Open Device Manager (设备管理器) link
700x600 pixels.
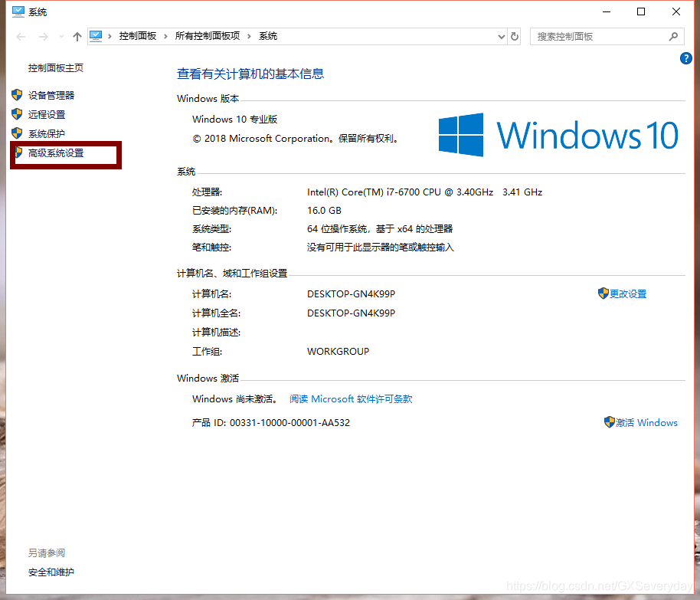[51, 95]
